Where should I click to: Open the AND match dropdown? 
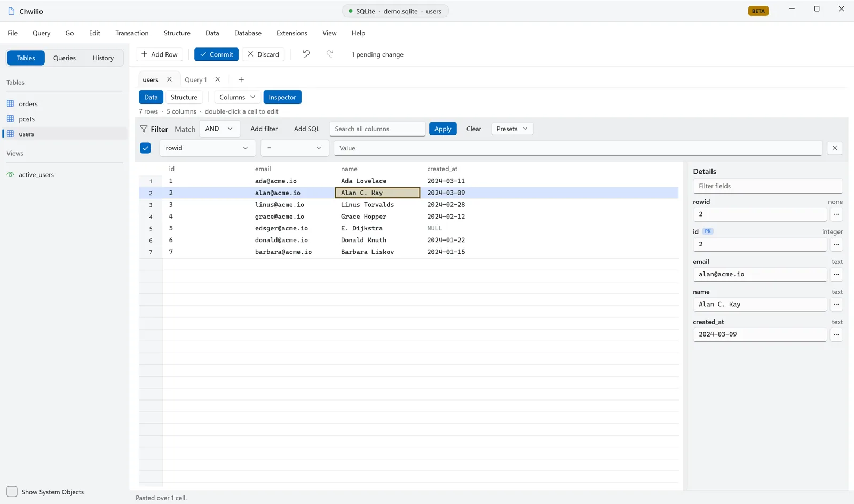coord(219,129)
